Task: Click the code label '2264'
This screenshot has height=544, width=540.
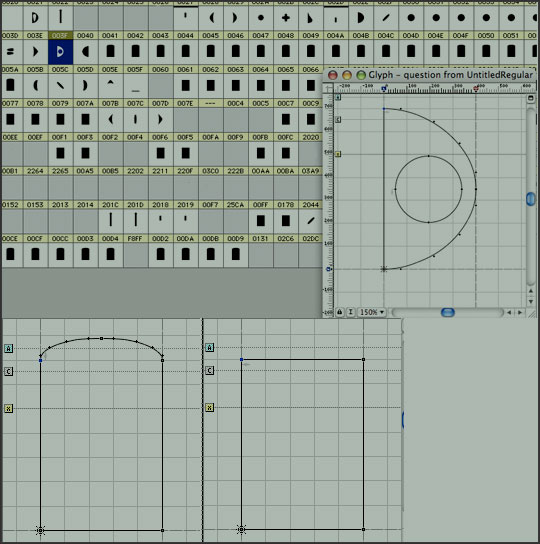Action: (x=35, y=171)
